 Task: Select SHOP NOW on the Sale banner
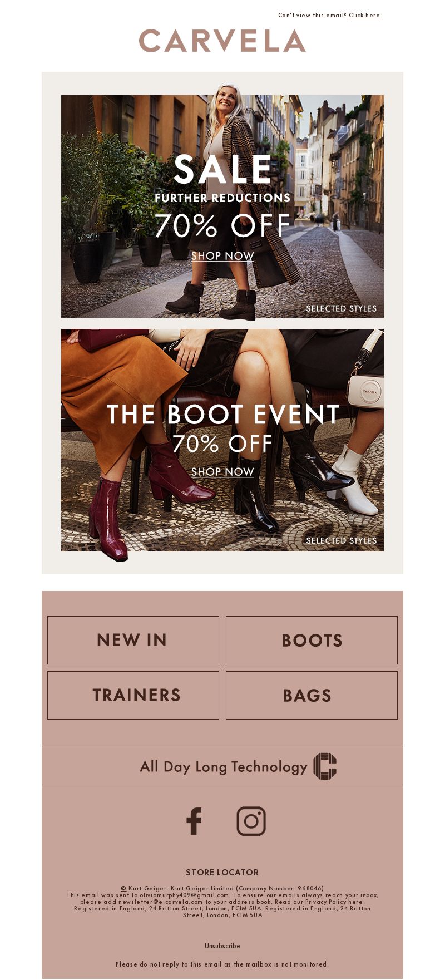click(222, 256)
